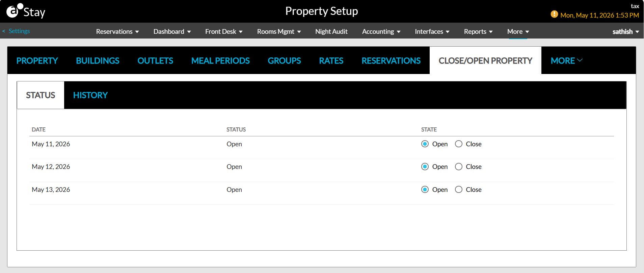Open the BUILDINGS tab
This screenshot has width=644, height=273.
coord(98,60)
